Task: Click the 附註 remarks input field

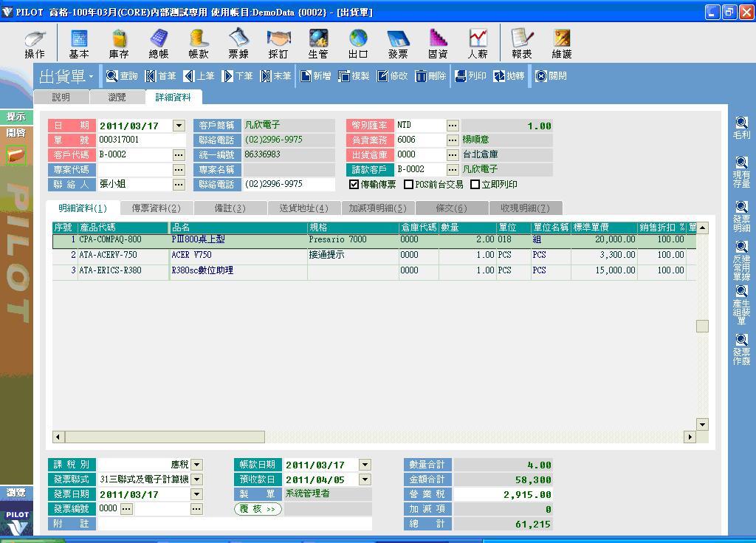Action: [234, 524]
